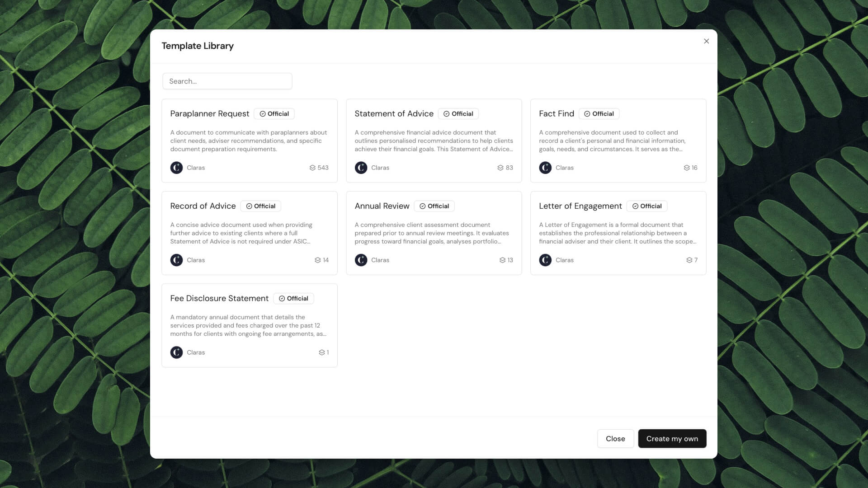Viewport: 868px width, 488px height.
Task: Click the Official badge on Fee Disclosure Statement
Action: pyautogui.click(x=293, y=298)
